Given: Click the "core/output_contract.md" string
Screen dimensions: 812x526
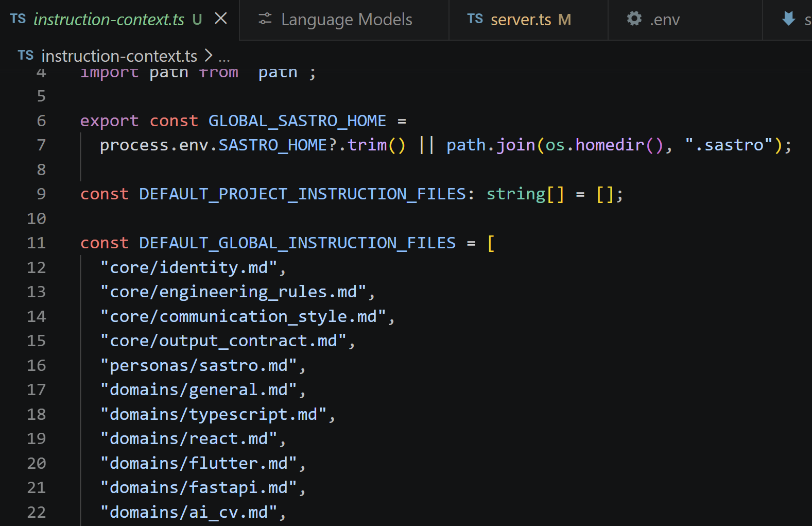Looking at the screenshot, I should (x=223, y=341).
